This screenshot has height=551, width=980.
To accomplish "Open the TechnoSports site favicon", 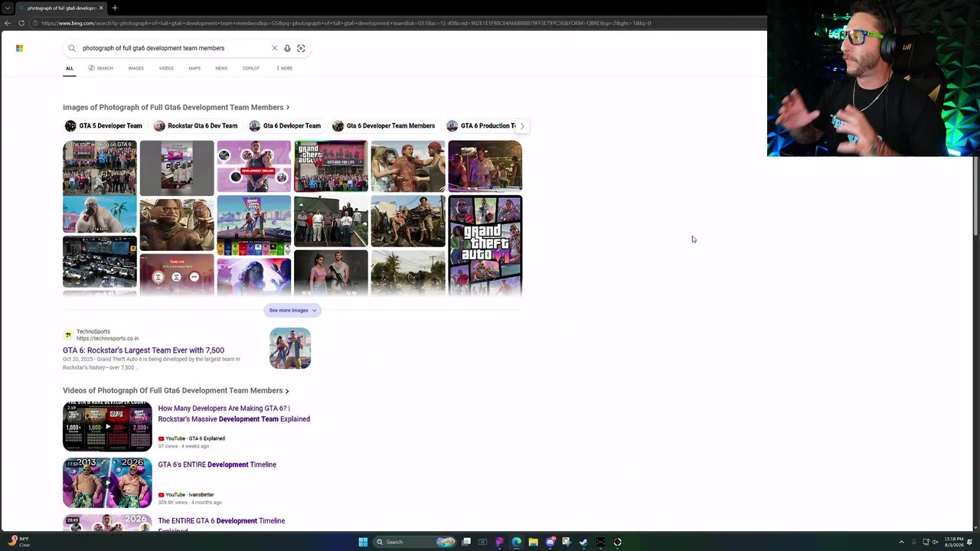I will 68,335.
